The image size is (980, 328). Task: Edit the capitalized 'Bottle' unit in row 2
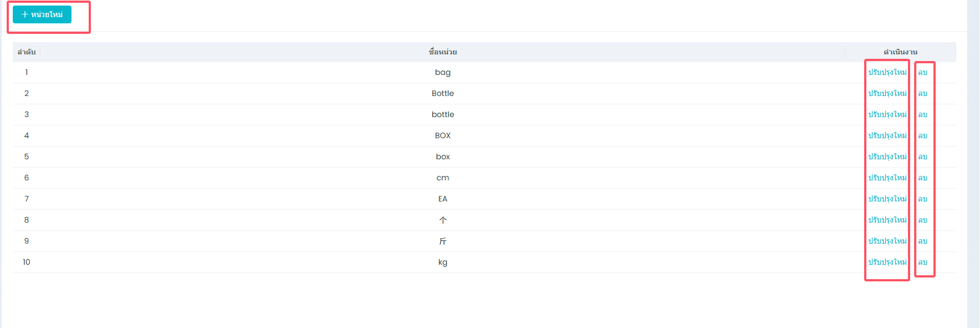(x=887, y=93)
